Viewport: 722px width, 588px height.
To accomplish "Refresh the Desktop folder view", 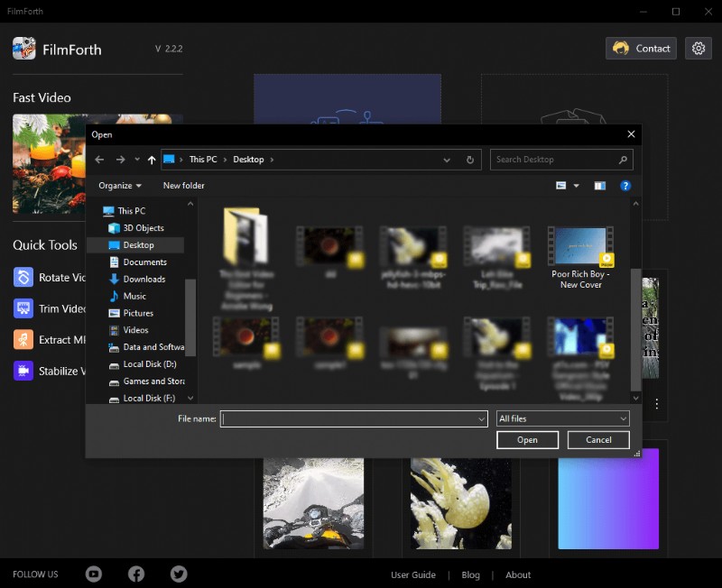I will tap(469, 160).
